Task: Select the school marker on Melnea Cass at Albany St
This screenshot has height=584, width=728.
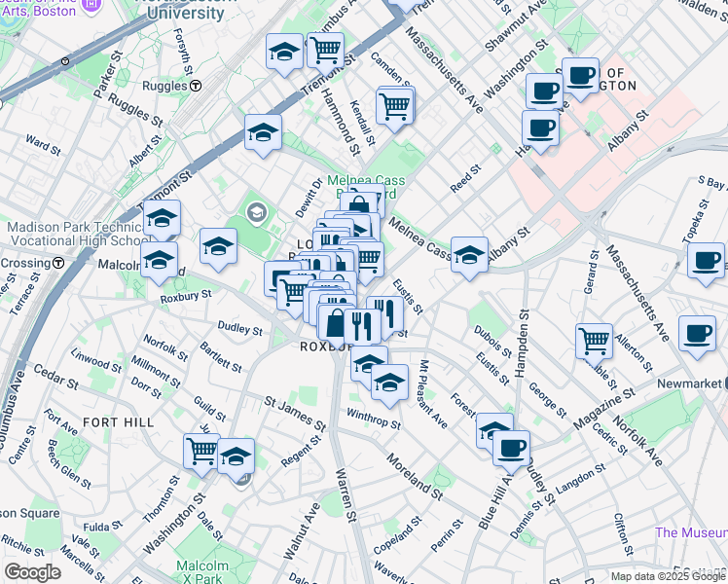Action: 469,257
